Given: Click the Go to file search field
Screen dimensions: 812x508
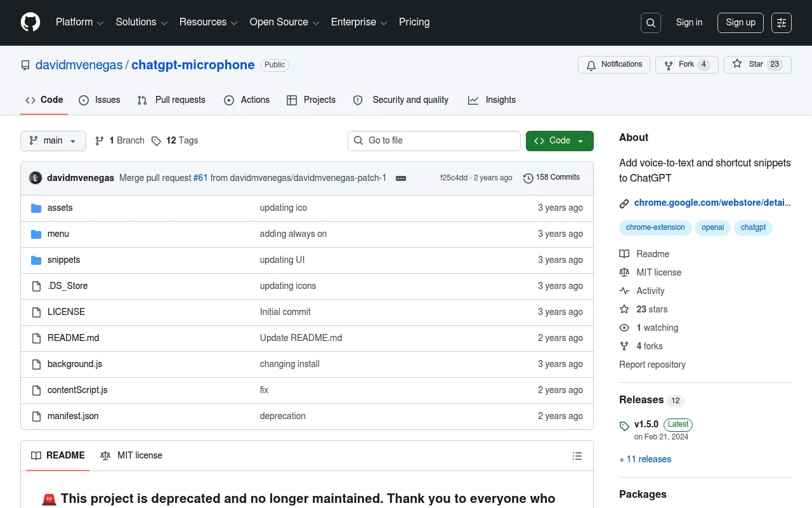Looking at the screenshot, I should click(x=434, y=141).
